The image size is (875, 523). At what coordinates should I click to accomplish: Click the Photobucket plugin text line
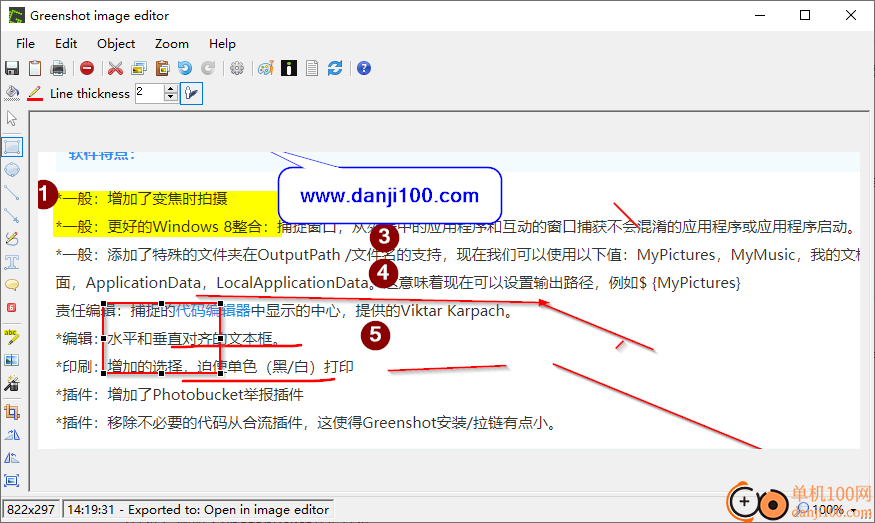(180, 395)
